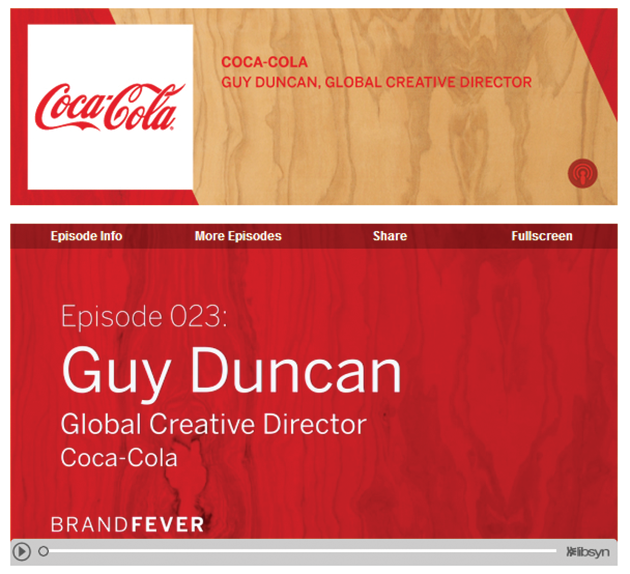Click the red COCA-COLA banner heading

click(x=264, y=62)
